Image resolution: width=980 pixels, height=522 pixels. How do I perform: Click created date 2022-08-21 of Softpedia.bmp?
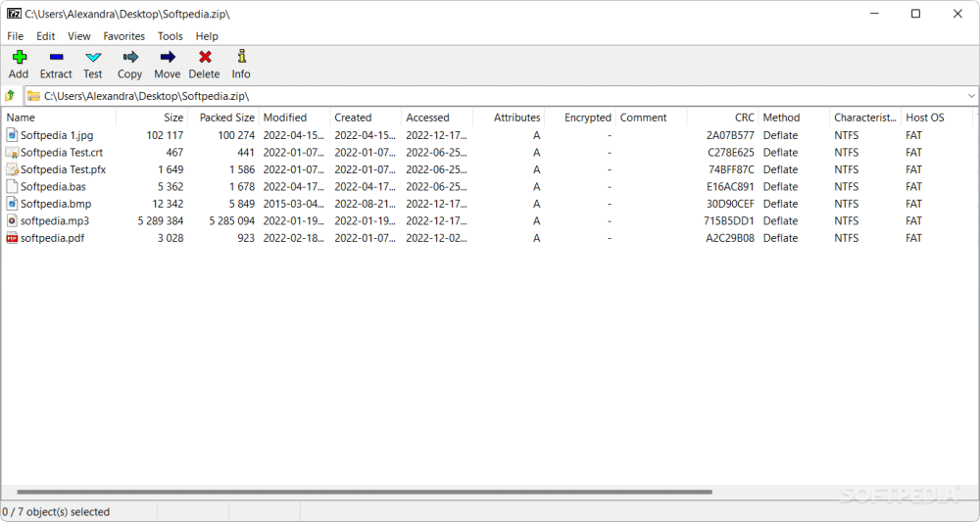pos(365,204)
